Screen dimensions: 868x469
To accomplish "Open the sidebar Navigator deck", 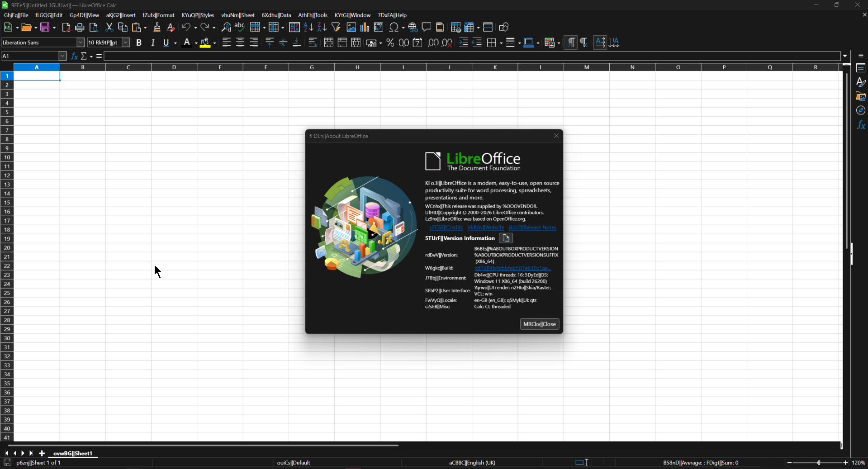I will [861, 110].
